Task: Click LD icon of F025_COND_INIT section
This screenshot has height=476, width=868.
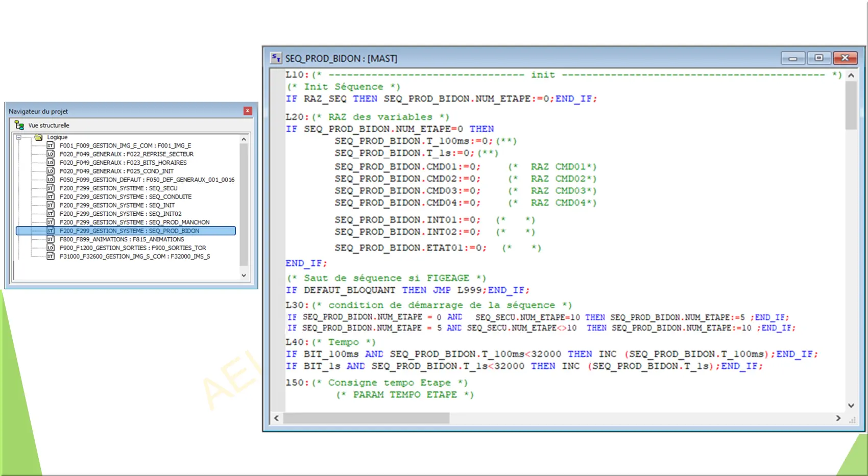Action: [x=51, y=171]
